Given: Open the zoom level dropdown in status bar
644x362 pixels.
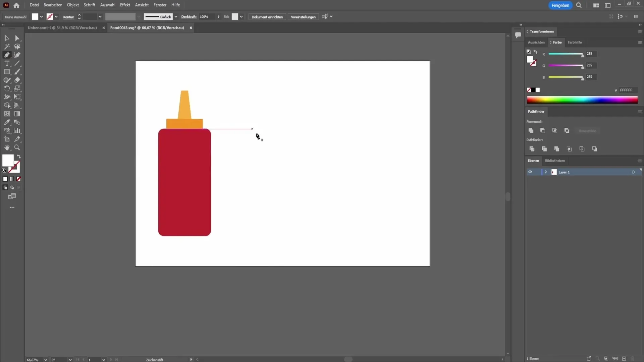Looking at the screenshot, I should 46,360.
